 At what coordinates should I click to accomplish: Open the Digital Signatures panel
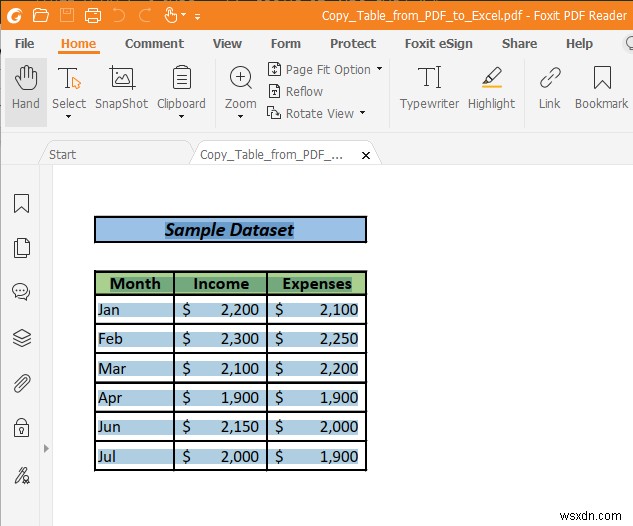[22, 475]
